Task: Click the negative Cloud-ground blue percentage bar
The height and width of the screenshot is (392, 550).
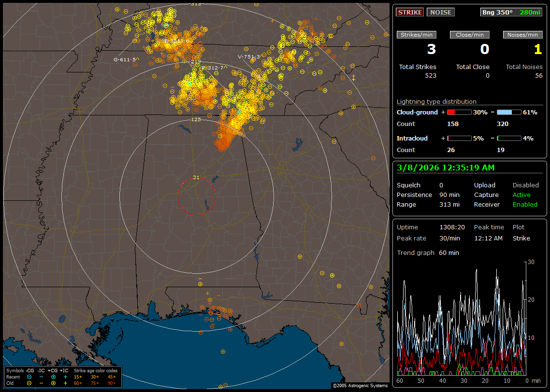Action: click(x=509, y=112)
